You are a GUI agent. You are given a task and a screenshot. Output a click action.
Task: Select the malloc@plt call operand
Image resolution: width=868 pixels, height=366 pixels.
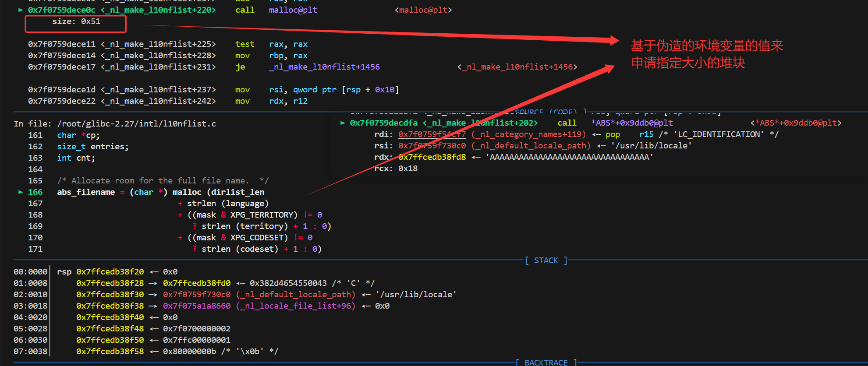(x=293, y=10)
